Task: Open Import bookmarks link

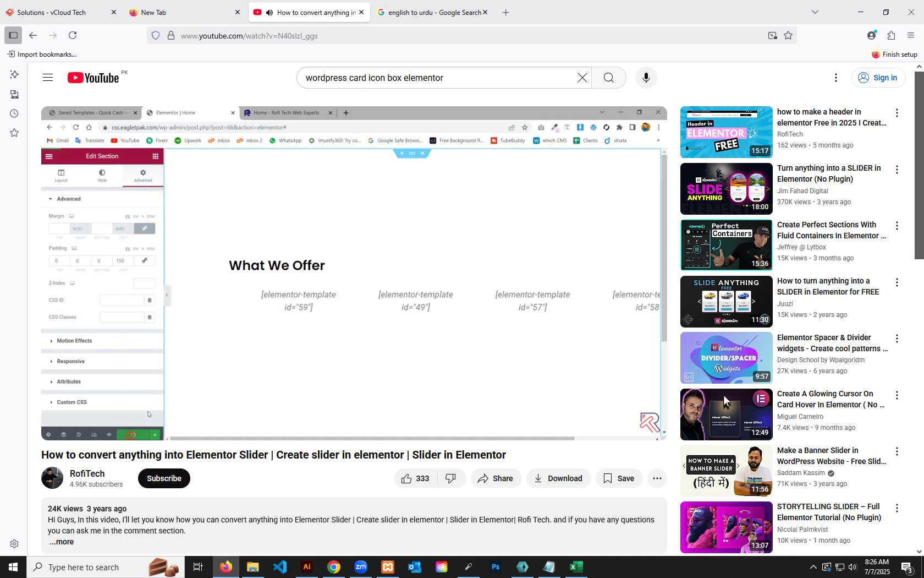Action: pos(42,54)
